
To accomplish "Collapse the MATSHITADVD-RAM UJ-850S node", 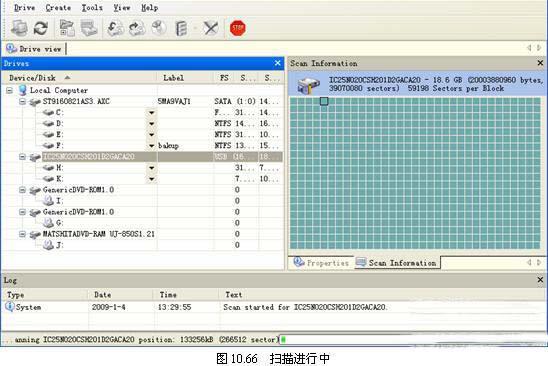I will coord(22,234).
